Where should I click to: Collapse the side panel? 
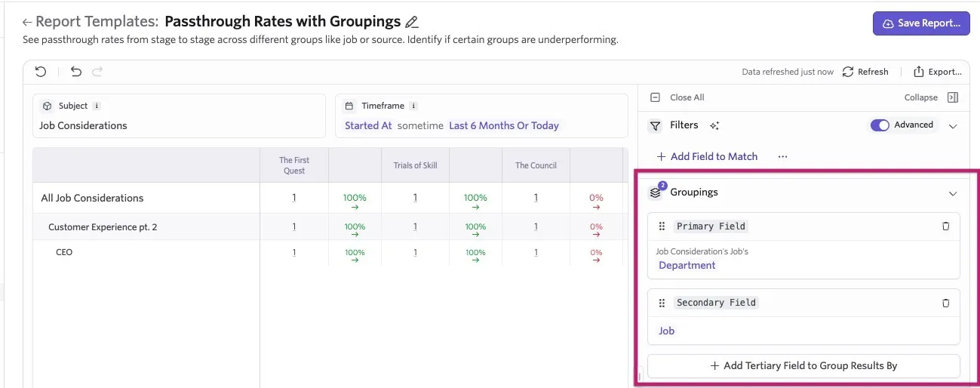click(932, 97)
